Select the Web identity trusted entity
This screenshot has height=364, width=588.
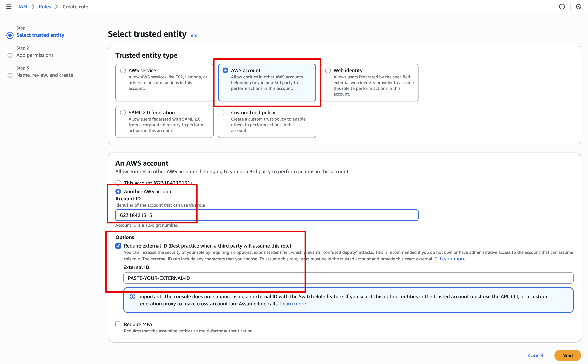point(328,70)
